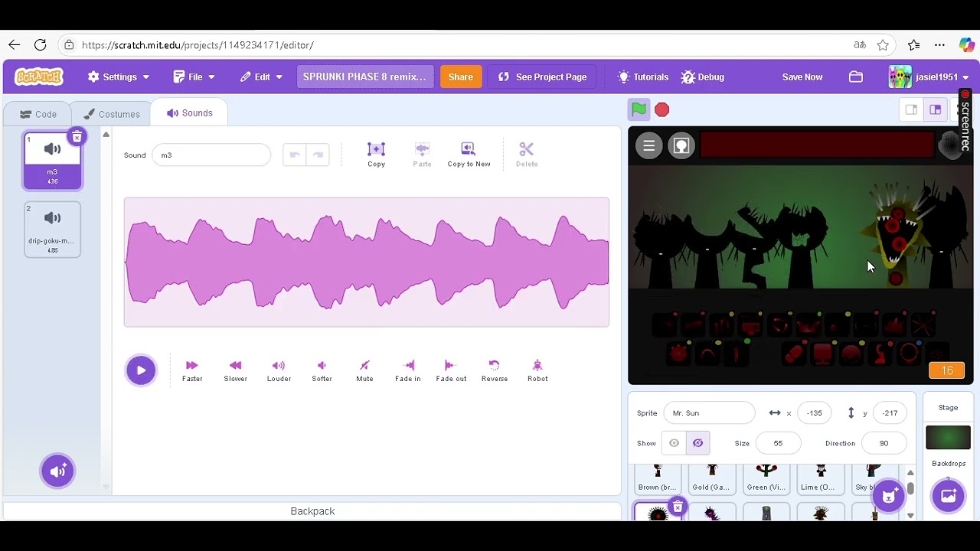This screenshot has width=980, height=551.
Task: Select the Green sprite
Action: point(766,478)
